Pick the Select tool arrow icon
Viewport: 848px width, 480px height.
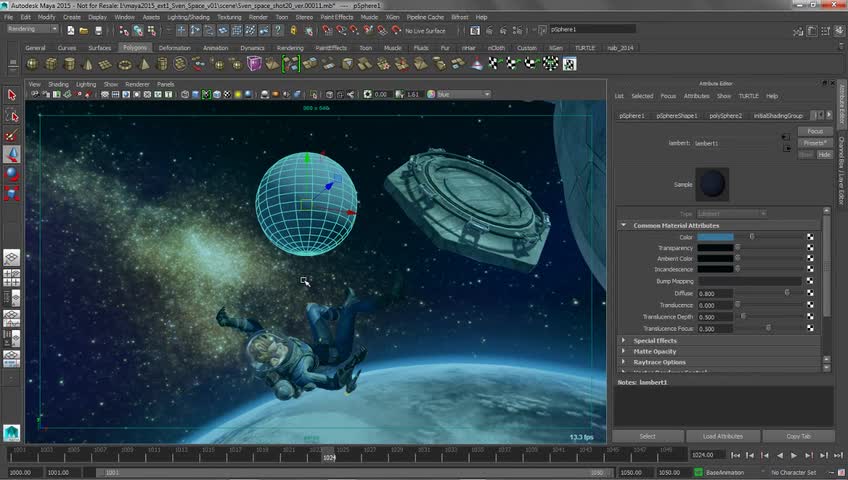[12, 95]
